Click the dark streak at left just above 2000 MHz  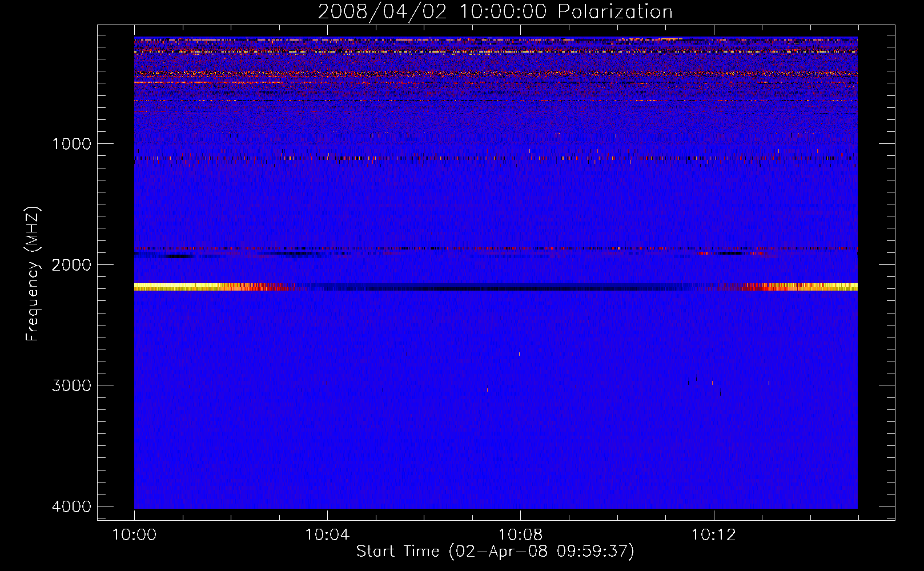coord(171,256)
